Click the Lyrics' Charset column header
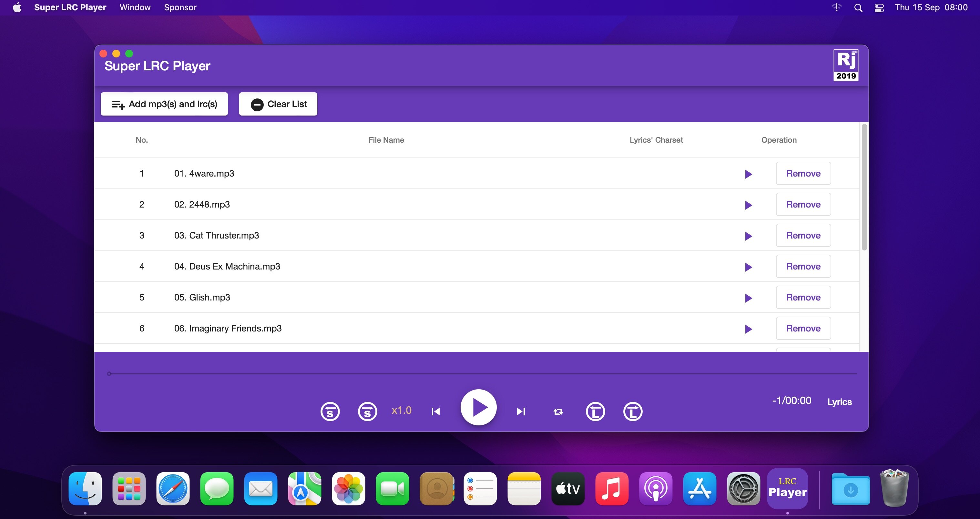Screen dimensions: 980x519 [x=656, y=140]
